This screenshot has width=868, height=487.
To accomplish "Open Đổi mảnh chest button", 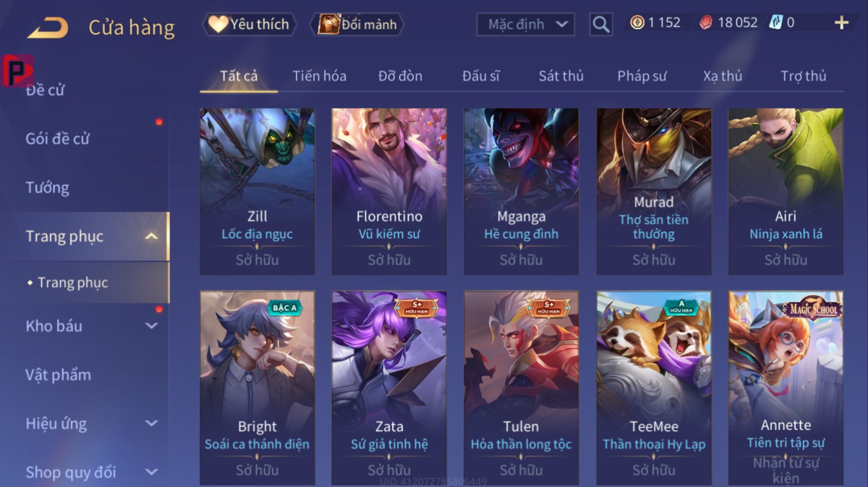I will (x=357, y=24).
